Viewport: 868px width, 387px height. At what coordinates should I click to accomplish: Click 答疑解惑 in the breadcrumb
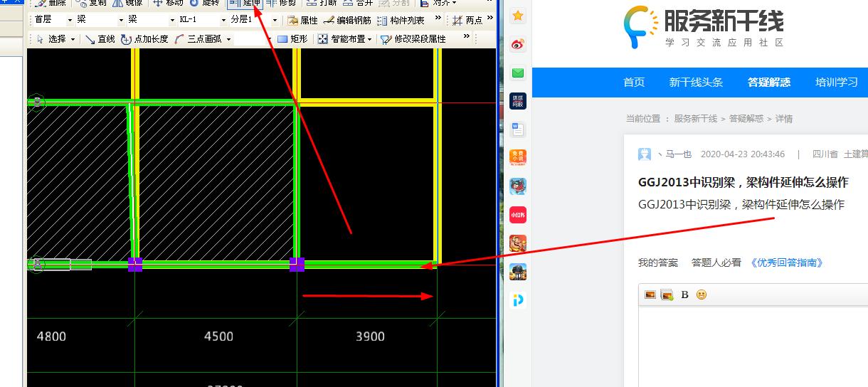click(x=746, y=119)
